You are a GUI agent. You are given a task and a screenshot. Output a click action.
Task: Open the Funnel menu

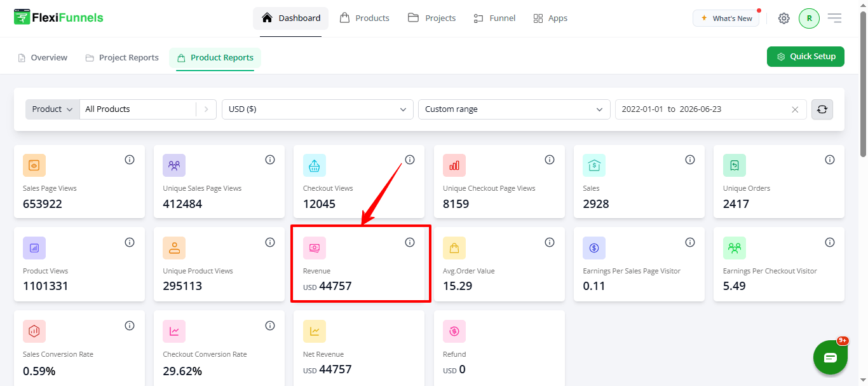tap(494, 18)
